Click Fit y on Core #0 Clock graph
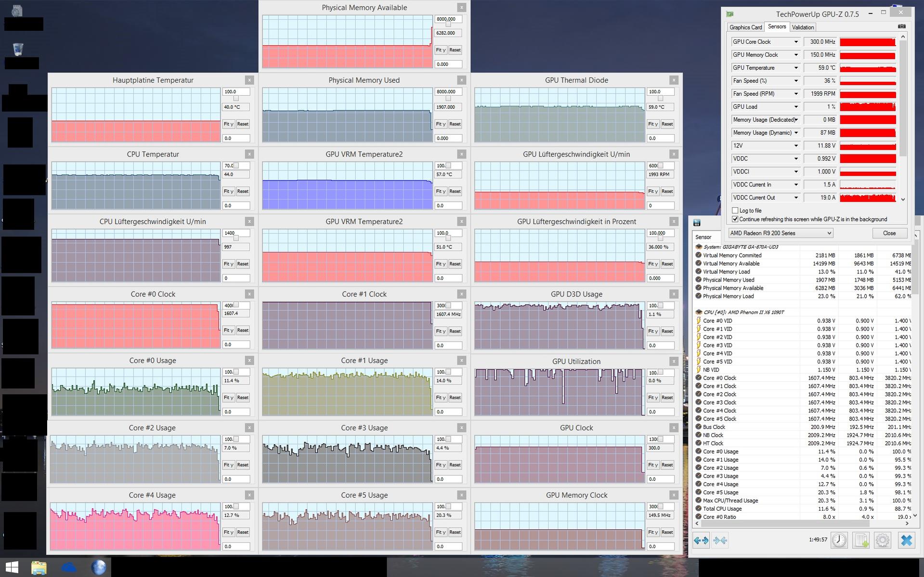 click(228, 330)
